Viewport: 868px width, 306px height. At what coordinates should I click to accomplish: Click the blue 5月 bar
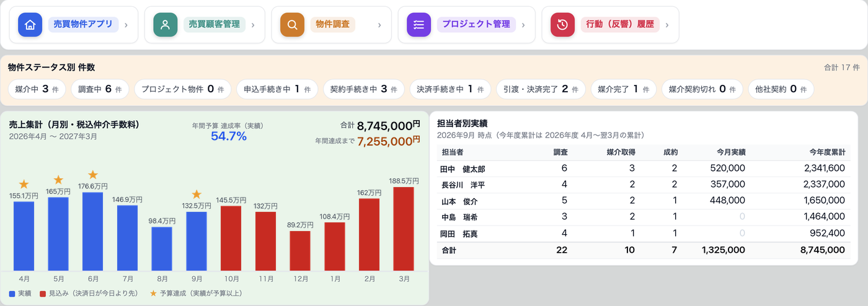pos(58,234)
